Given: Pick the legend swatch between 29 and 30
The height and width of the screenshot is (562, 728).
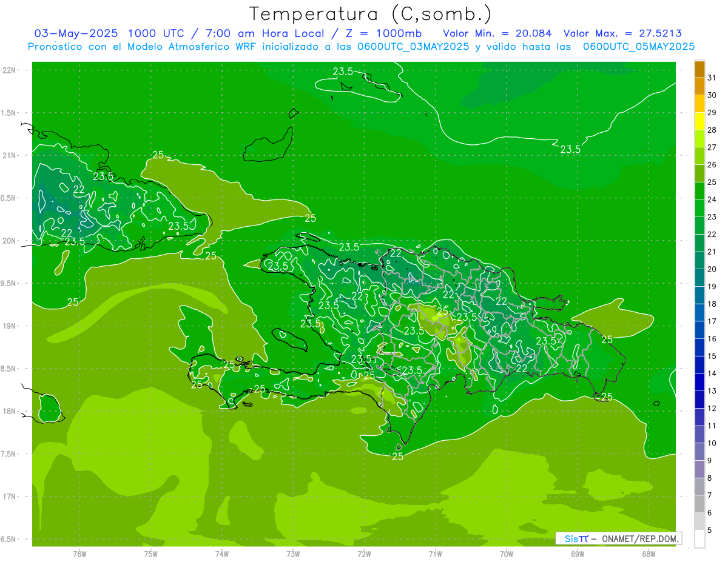Looking at the screenshot, I should pyautogui.click(x=699, y=104).
